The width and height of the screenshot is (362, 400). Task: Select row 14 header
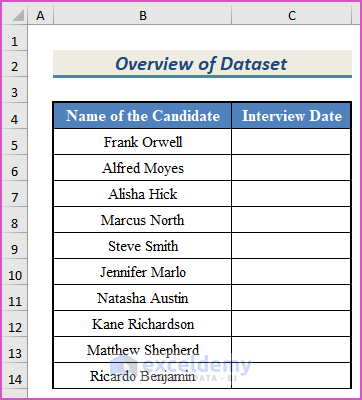click(x=15, y=379)
